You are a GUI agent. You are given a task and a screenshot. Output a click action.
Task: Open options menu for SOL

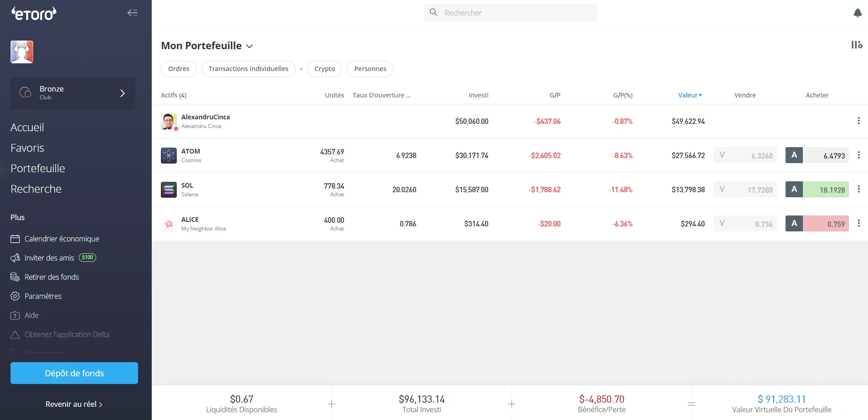[x=858, y=189]
